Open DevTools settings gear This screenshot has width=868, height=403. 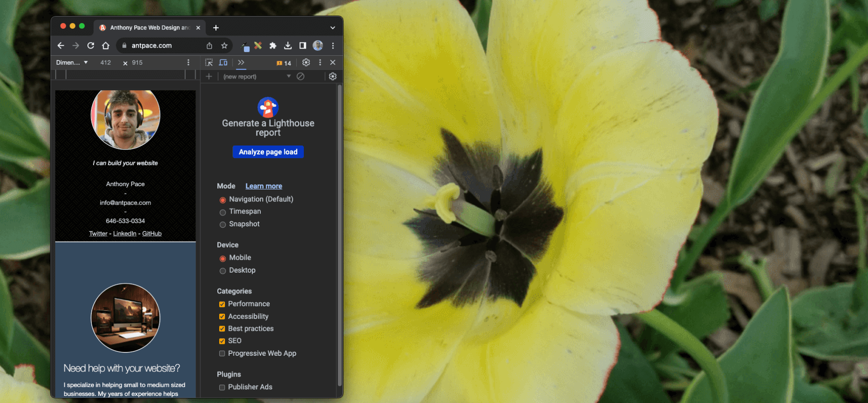[306, 62]
